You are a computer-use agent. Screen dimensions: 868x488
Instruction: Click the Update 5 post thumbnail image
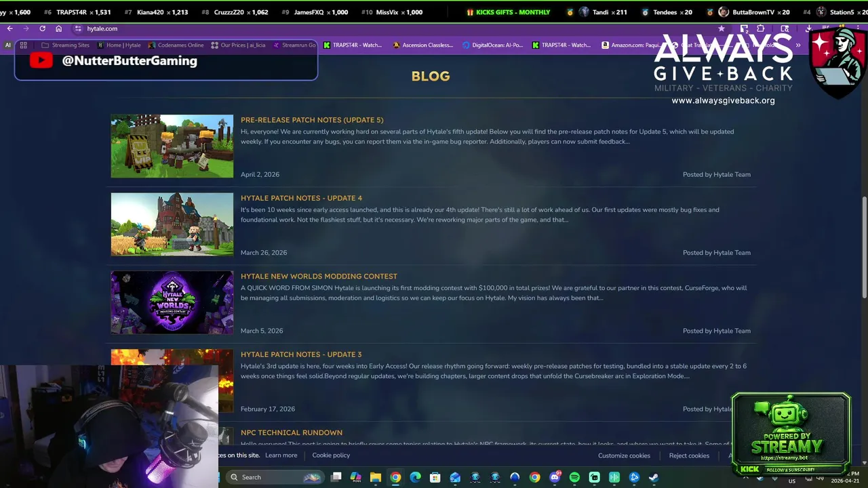coord(172,146)
